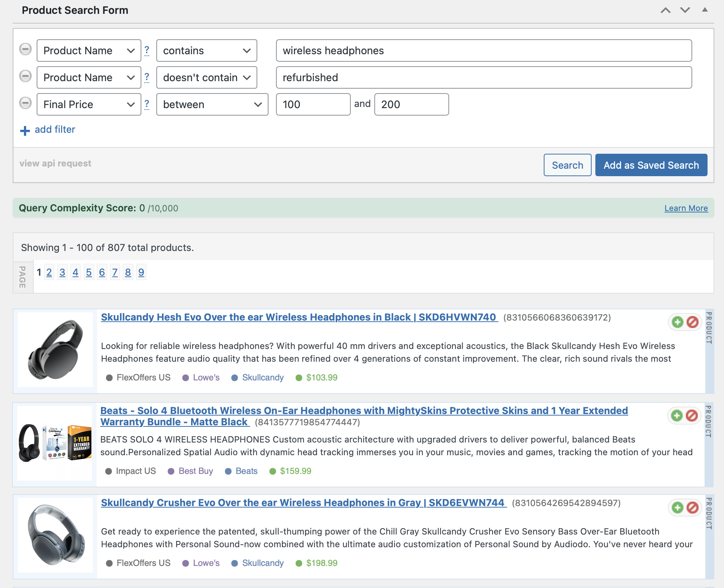724x588 pixels.
Task: Move panel down with the down chevron
Action: (685, 10)
